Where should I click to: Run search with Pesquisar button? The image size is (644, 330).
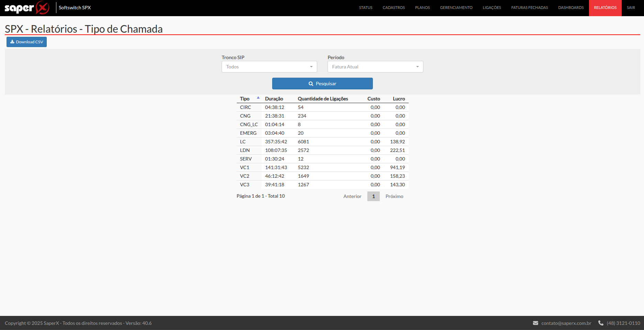pos(322,84)
